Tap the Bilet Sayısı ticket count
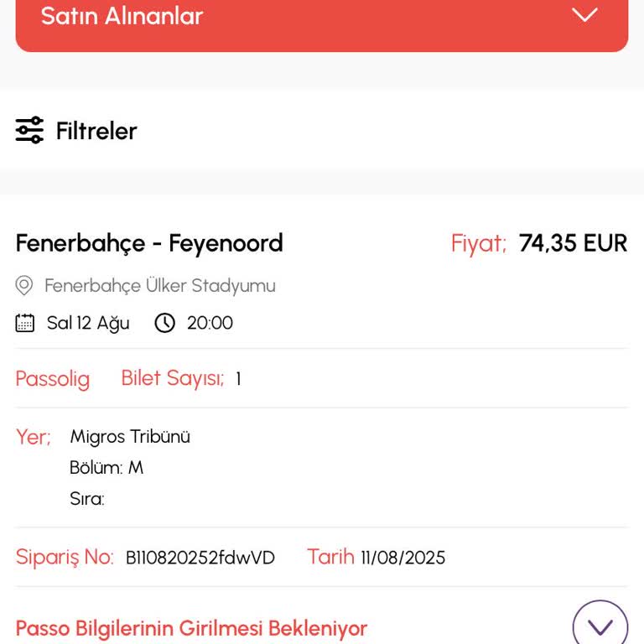Screen dimensions: 644x644 180,378
